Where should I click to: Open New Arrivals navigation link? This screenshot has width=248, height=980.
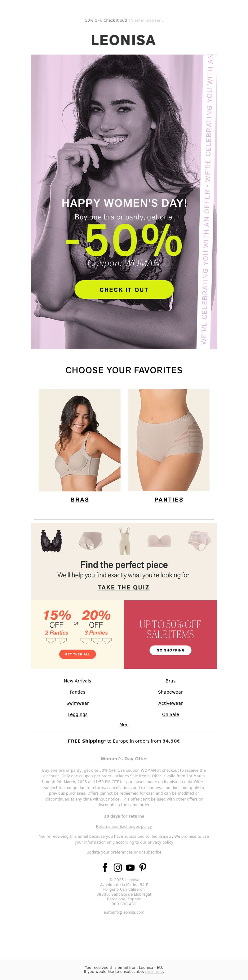[x=77, y=681]
